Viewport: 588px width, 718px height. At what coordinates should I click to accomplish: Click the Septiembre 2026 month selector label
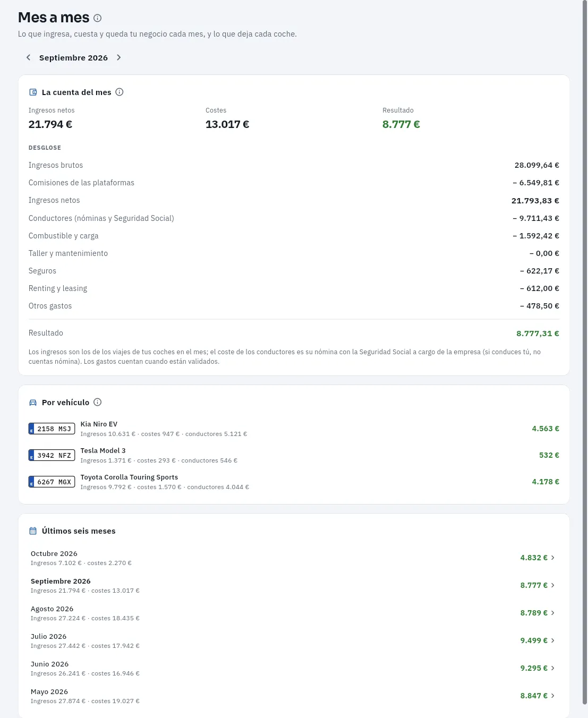click(73, 58)
